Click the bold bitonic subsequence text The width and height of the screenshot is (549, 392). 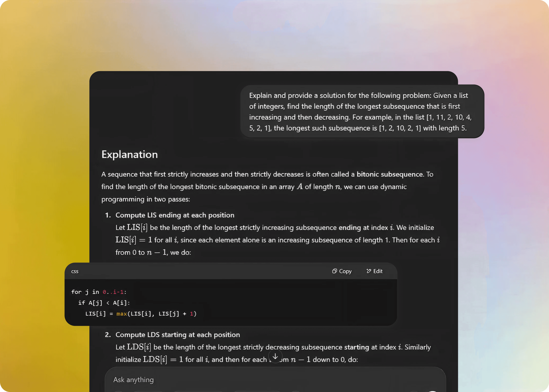(x=390, y=174)
